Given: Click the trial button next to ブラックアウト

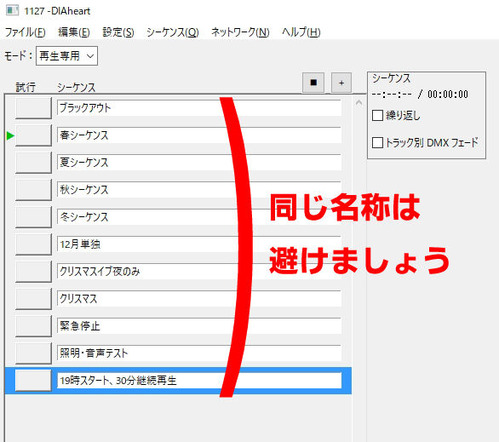Looking at the screenshot, I should [33, 108].
